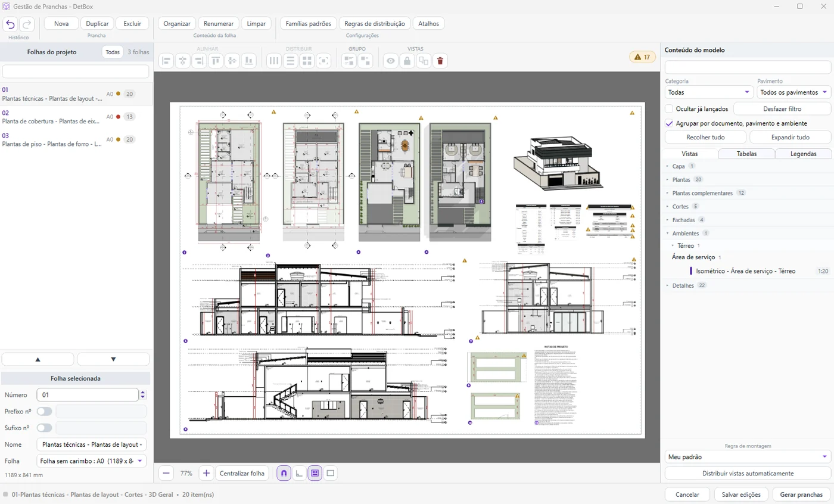Open the Meu padrão assembly rule dropdown
The height and width of the screenshot is (504, 834).
[x=748, y=457]
